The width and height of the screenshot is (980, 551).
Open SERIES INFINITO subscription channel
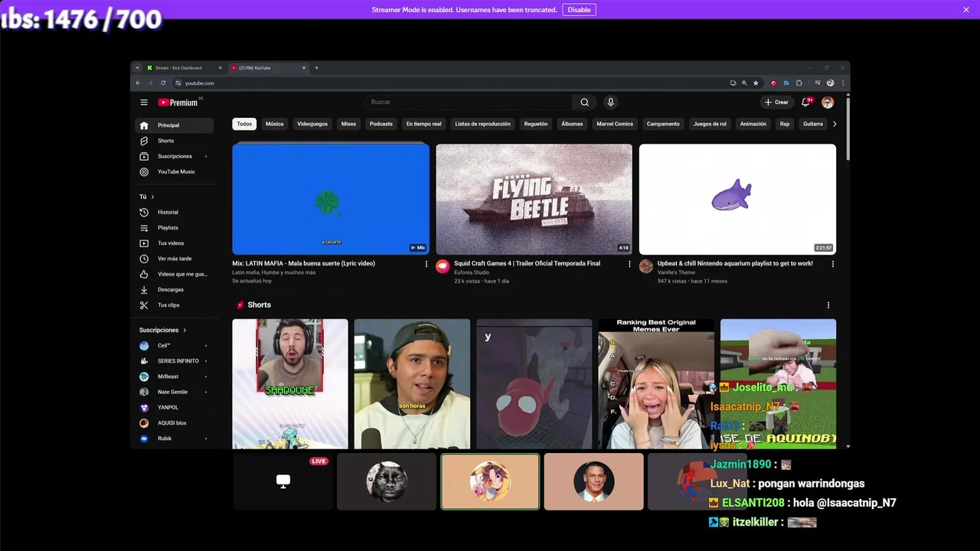pyautogui.click(x=175, y=361)
